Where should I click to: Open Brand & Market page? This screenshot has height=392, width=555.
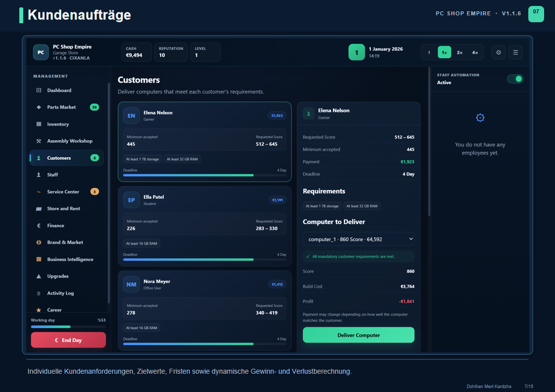click(67, 242)
